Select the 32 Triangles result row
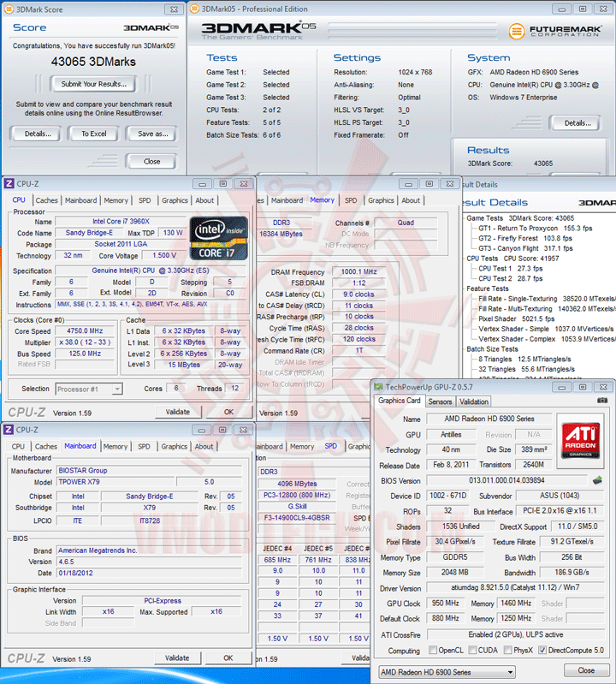The width and height of the screenshot is (616, 684). [x=526, y=369]
